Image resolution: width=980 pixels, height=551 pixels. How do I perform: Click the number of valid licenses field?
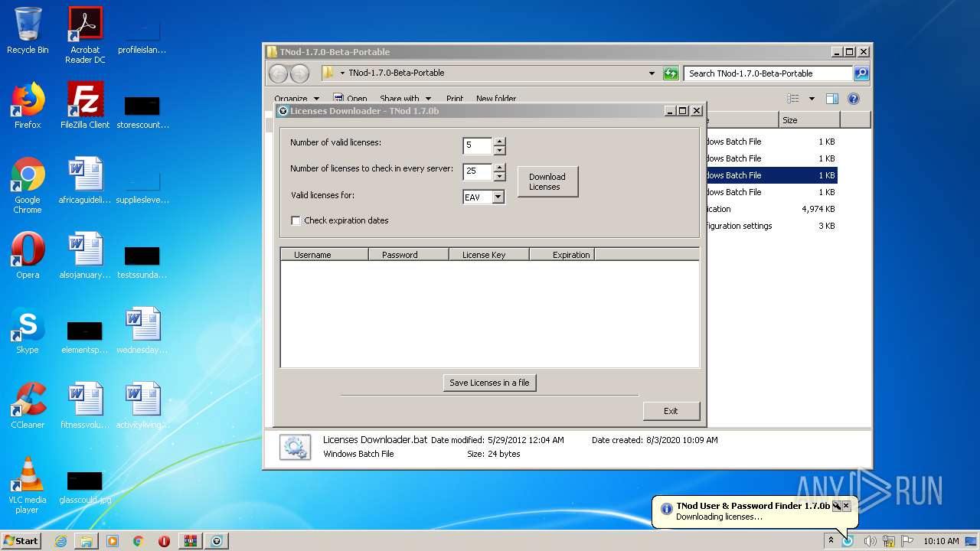(x=478, y=145)
